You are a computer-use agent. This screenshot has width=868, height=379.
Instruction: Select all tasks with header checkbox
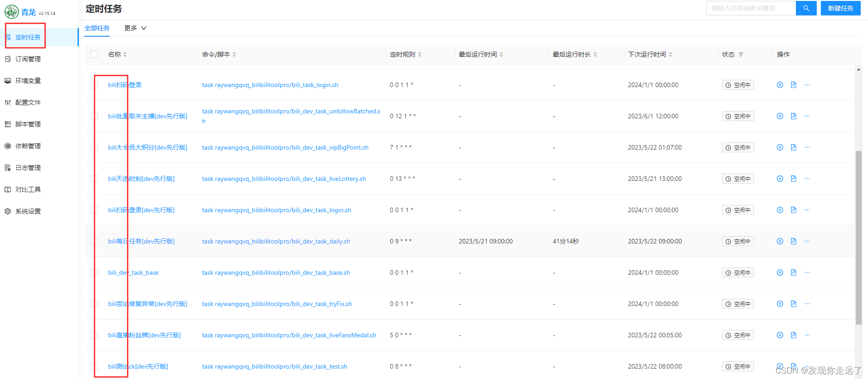click(94, 54)
